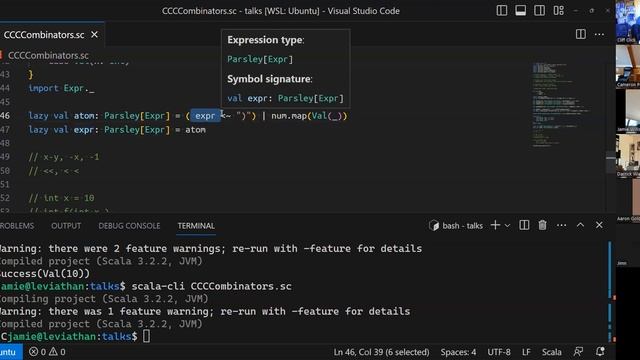The width and height of the screenshot is (640, 360).
Task: Click scala-cli CCCCombinators.sc command text
Action: click(x=211, y=286)
